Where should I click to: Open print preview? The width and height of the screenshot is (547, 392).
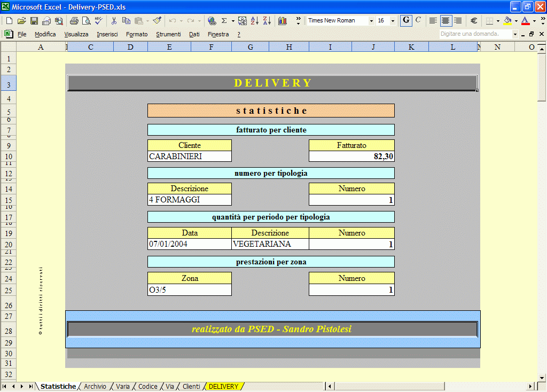tap(86, 21)
